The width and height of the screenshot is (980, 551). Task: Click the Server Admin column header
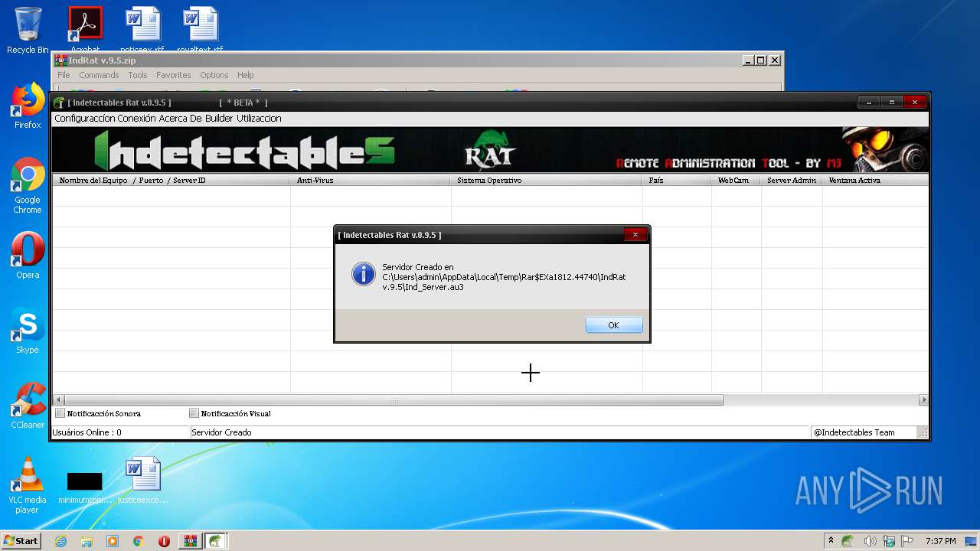(791, 181)
